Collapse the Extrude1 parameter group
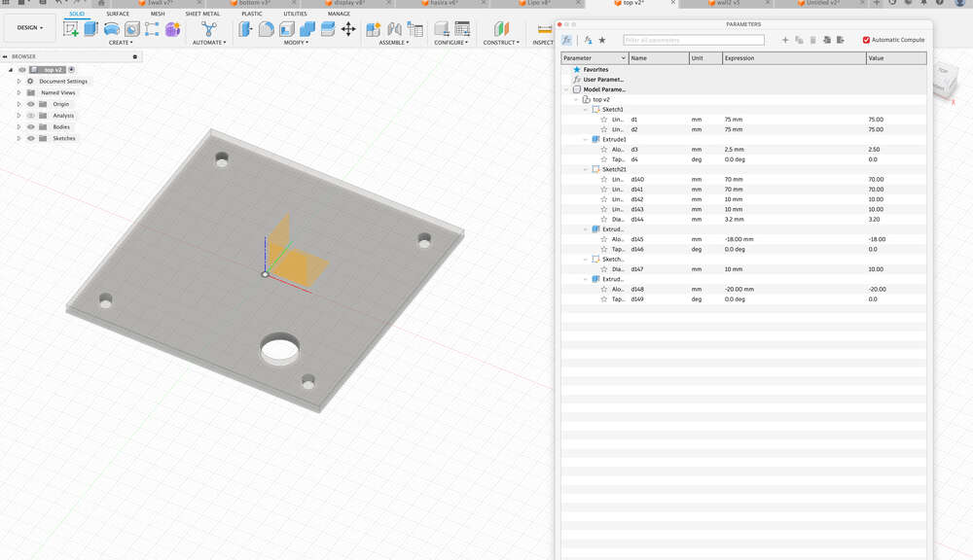This screenshot has width=973, height=560. pyautogui.click(x=585, y=140)
